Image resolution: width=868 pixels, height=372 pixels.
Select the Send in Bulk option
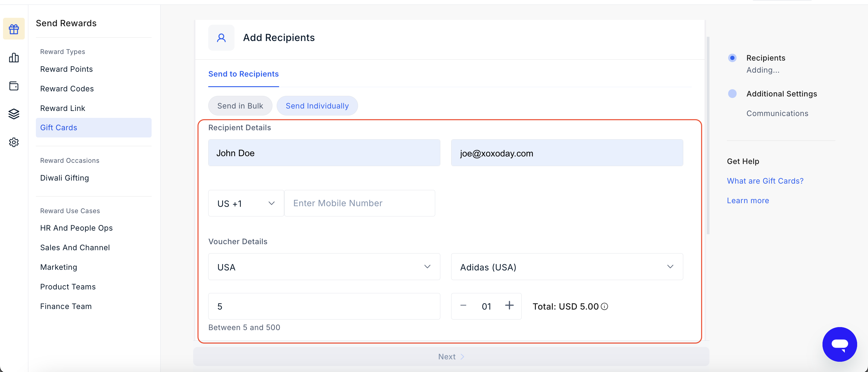click(240, 106)
